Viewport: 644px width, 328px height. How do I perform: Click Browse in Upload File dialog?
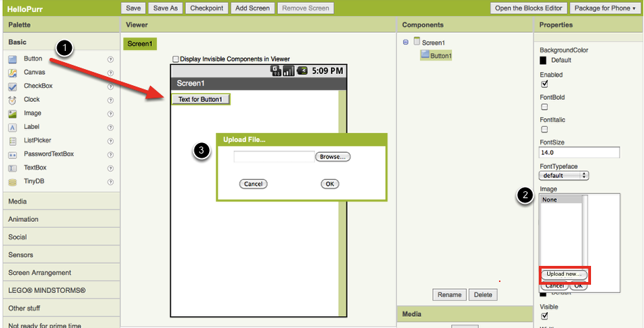pos(332,156)
